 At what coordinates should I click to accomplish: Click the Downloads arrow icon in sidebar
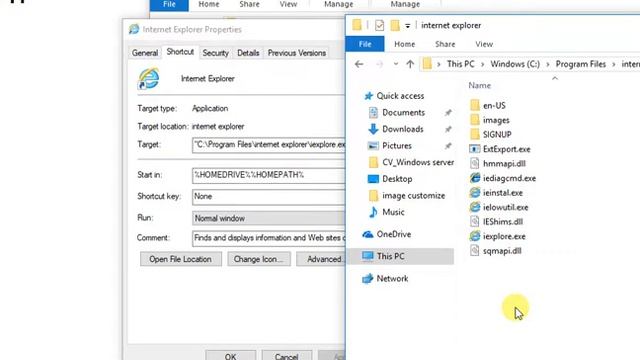[373, 129]
